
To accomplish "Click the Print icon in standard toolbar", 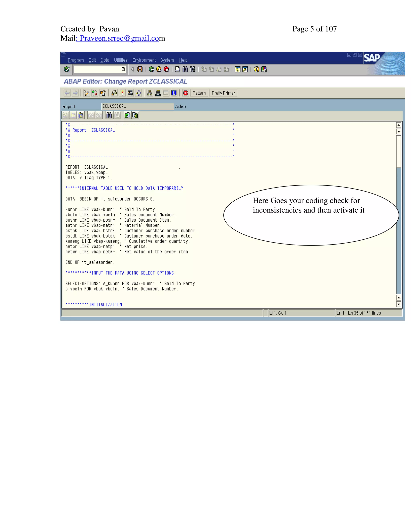I will [x=177, y=69].
